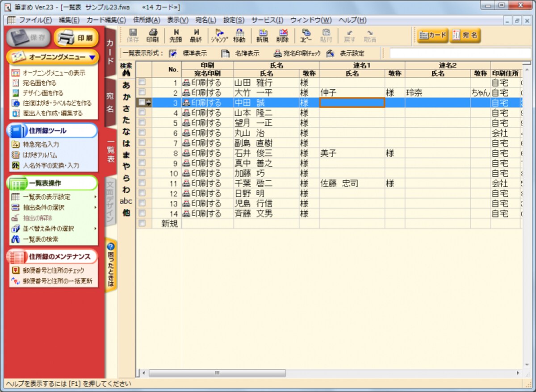Tick checkbox for row 14 斉藤 文男
Screen dimensions: 536x392
(142, 213)
